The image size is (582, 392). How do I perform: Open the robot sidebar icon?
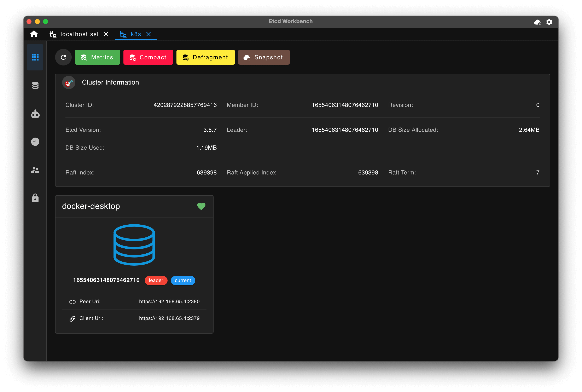coord(35,114)
